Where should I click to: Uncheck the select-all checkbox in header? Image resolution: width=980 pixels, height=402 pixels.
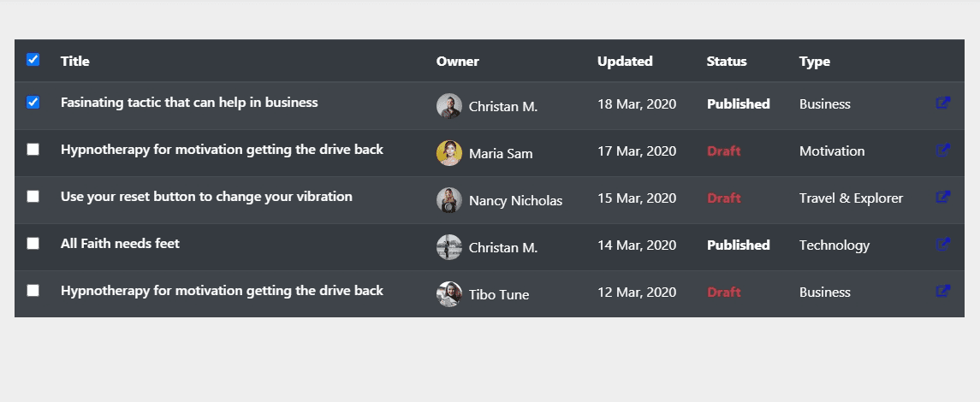coord(33,60)
